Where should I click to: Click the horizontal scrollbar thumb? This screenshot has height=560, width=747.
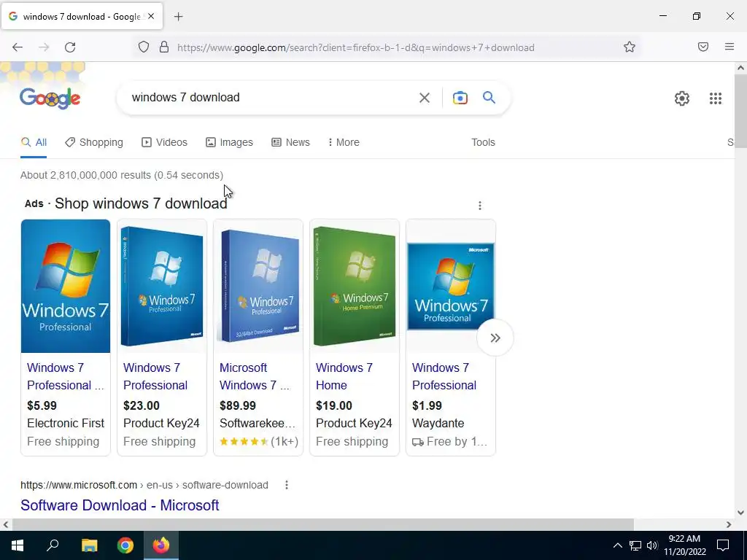323,524
